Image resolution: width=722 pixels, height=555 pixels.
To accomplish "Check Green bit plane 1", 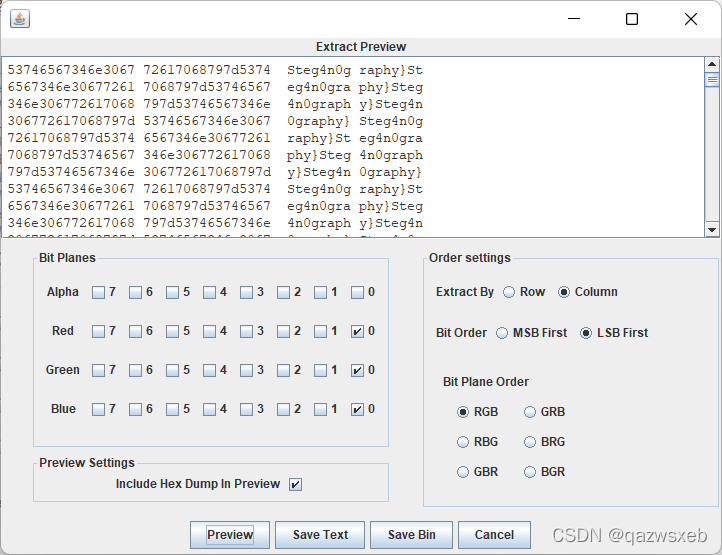I will [320, 370].
